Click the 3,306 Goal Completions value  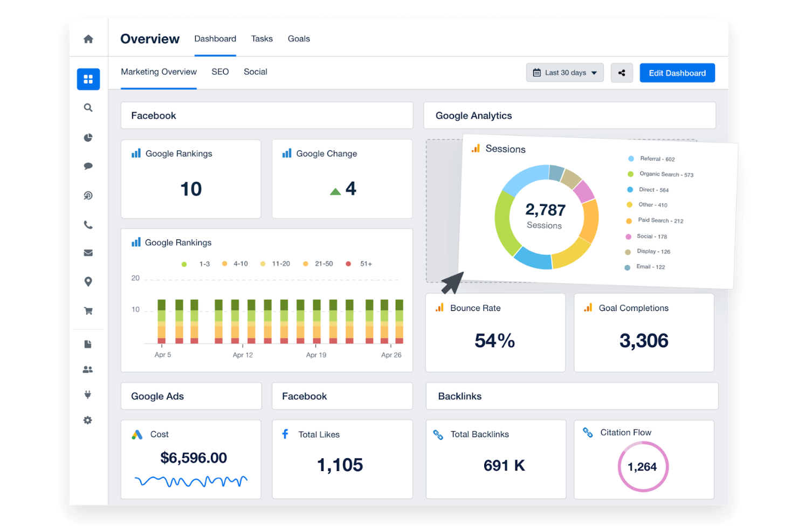644,341
